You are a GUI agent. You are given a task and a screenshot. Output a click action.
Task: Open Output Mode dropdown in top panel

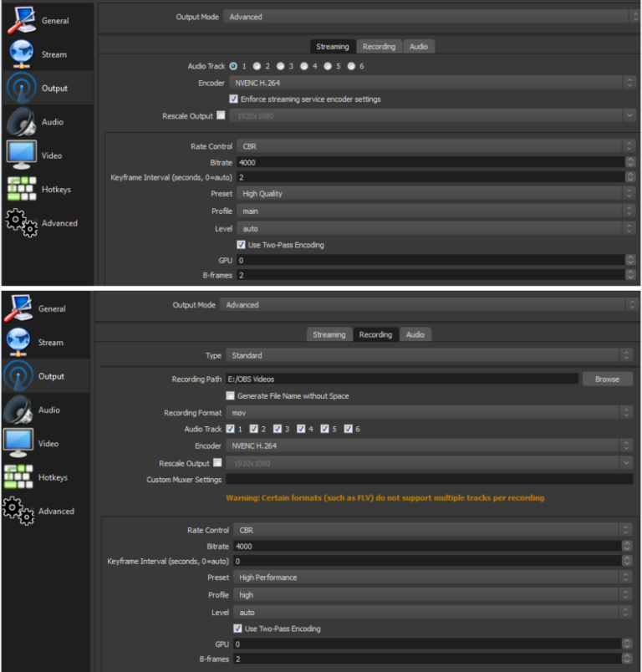pos(431,17)
